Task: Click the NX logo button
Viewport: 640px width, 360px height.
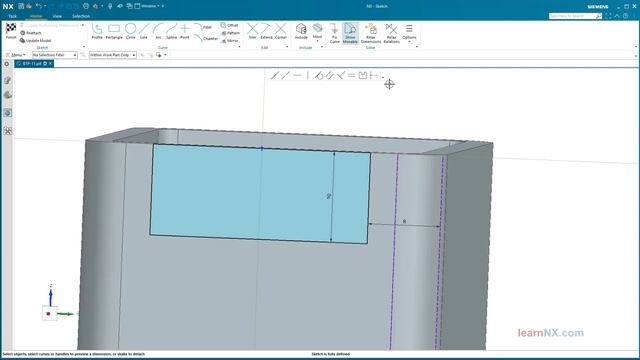Action: click(8, 6)
